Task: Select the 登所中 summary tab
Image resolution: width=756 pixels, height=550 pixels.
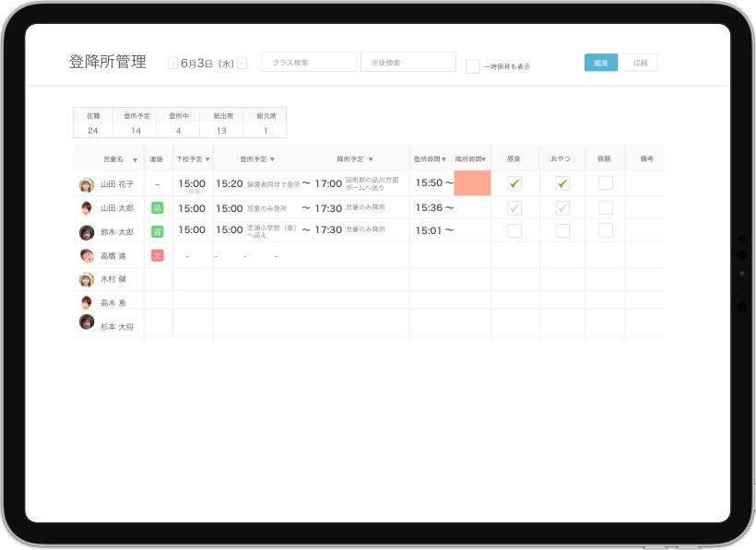Action: coord(179,123)
